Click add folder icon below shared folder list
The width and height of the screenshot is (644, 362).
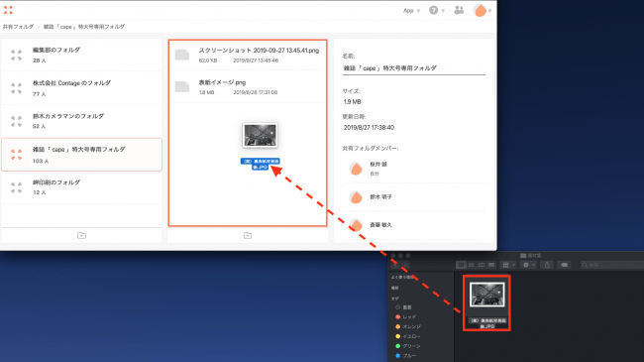click(81, 235)
